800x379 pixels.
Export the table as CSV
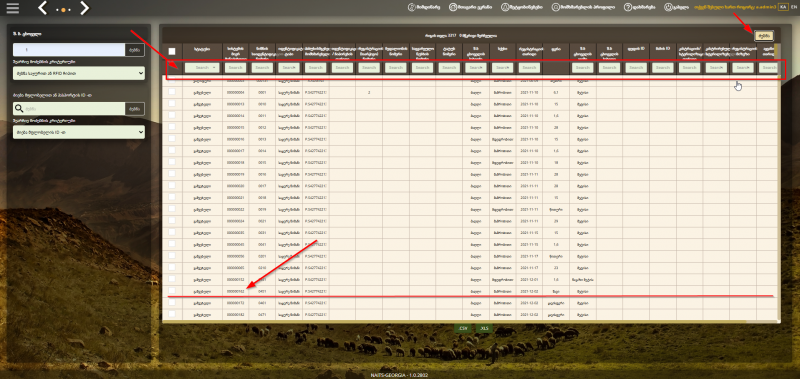coord(463,329)
